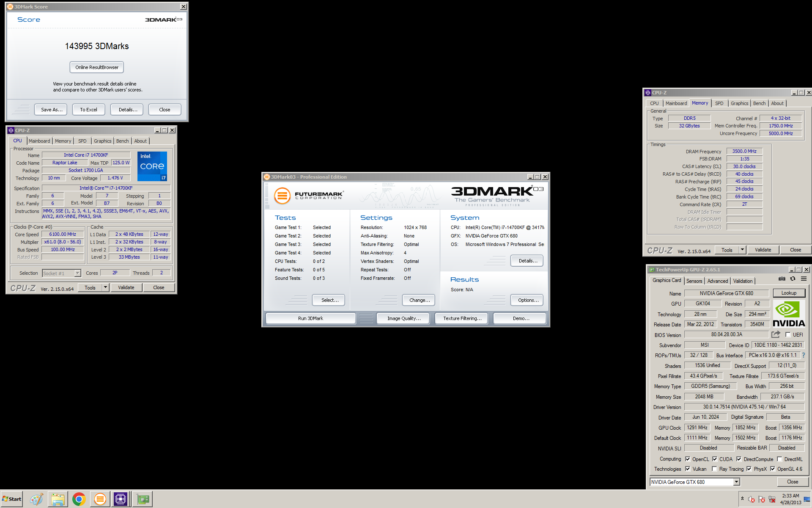Click Save As in the Score window

pyautogui.click(x=52, y=110)
